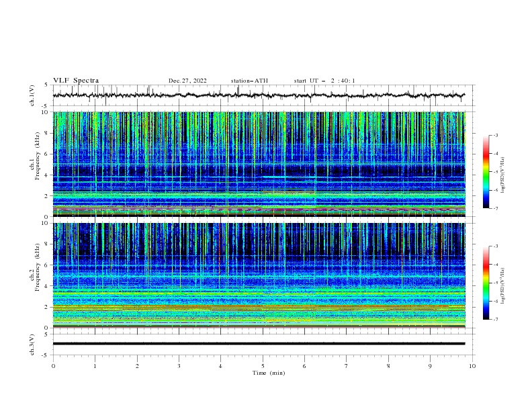The image size is (532, 411).
Task: Click the time axis tick '8'
Action: click(x=388, y=366)
